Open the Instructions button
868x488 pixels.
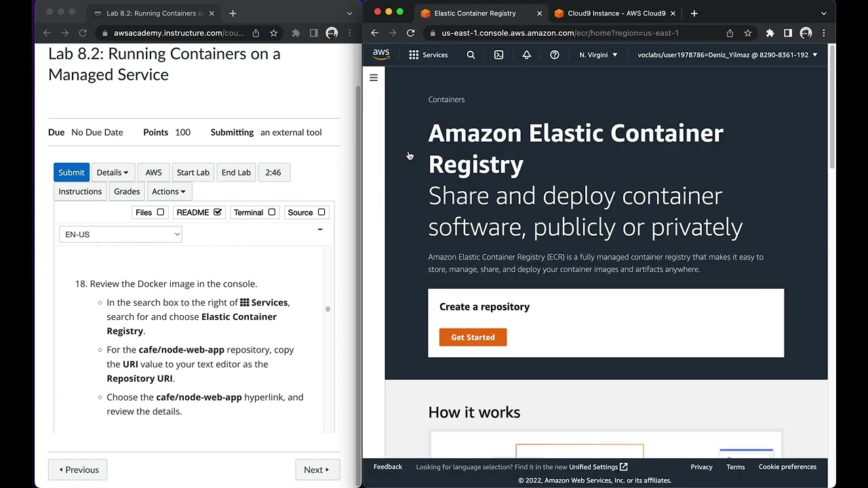[x=80, y=191]
